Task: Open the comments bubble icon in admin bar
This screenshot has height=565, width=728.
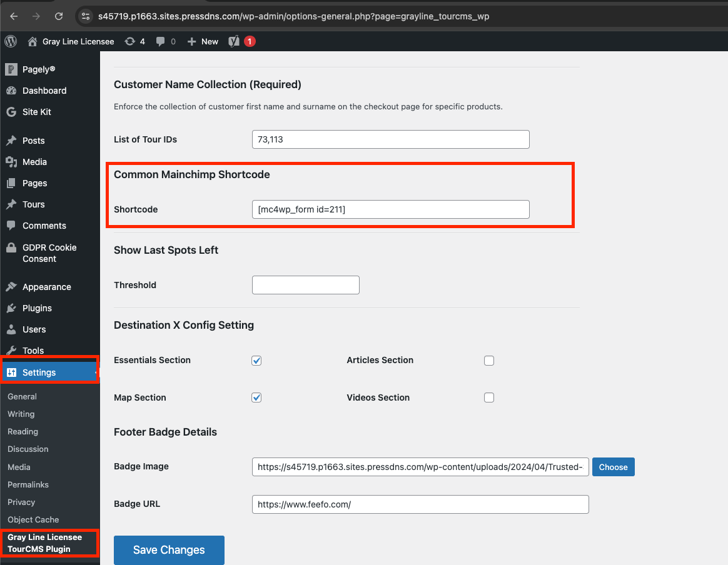Action: pyautogui.click(x=160, y=41)
